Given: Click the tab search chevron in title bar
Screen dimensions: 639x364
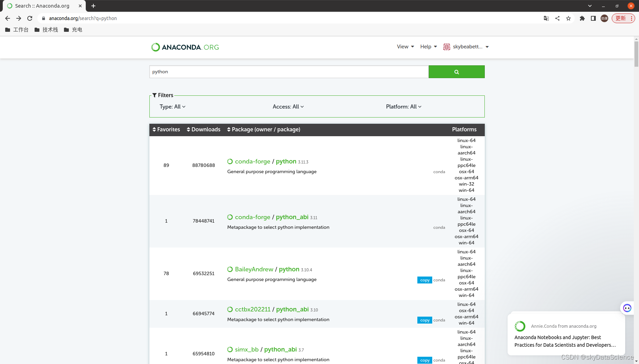Looking at the screenshot, I should [590, 6].
